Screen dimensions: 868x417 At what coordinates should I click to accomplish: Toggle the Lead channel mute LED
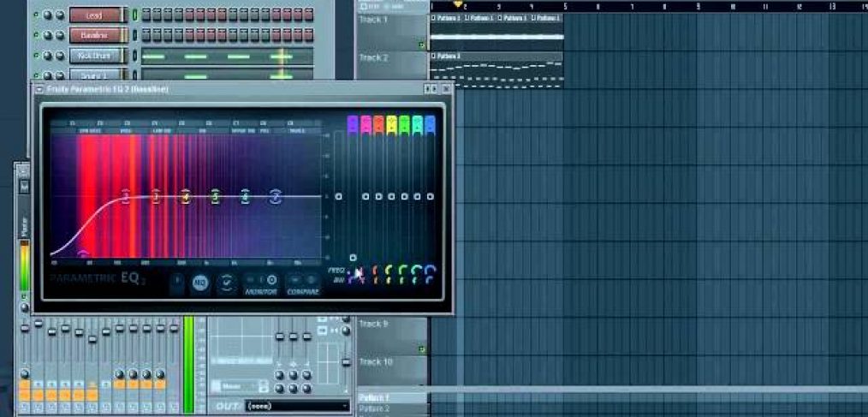click(36, 15)
